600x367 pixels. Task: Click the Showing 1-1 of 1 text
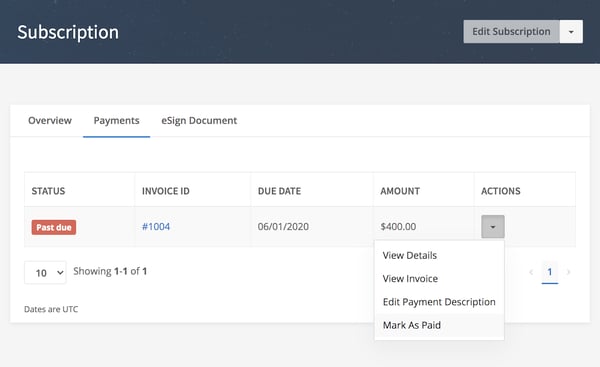pyautogui.click(x=110, y=271)
